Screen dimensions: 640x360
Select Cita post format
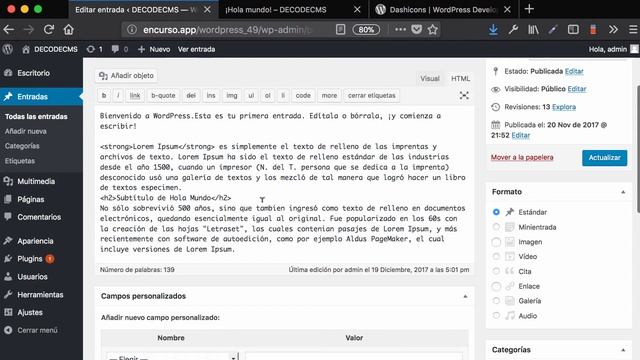click(x=496, y=271)
